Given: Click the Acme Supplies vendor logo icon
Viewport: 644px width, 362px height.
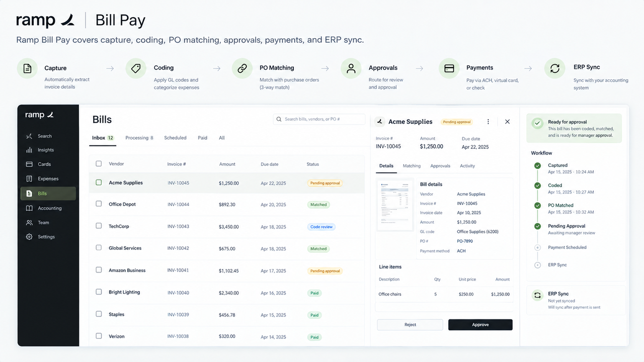Looking at the screenshot, I should (380, 122).
